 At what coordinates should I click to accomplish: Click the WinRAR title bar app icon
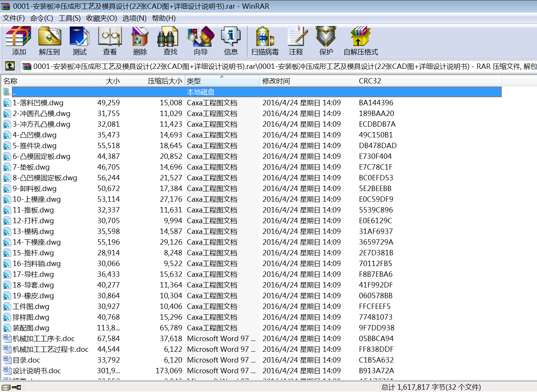[6, 6]
